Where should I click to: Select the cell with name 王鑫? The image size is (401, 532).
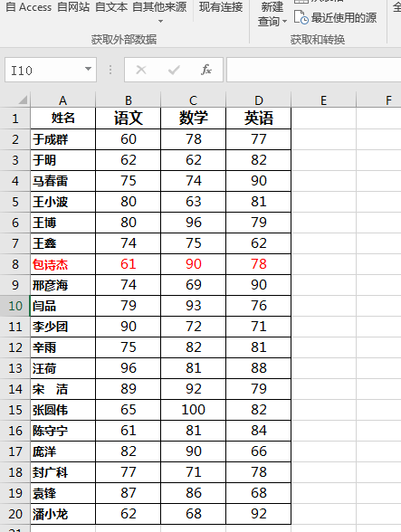pos(62,243)
